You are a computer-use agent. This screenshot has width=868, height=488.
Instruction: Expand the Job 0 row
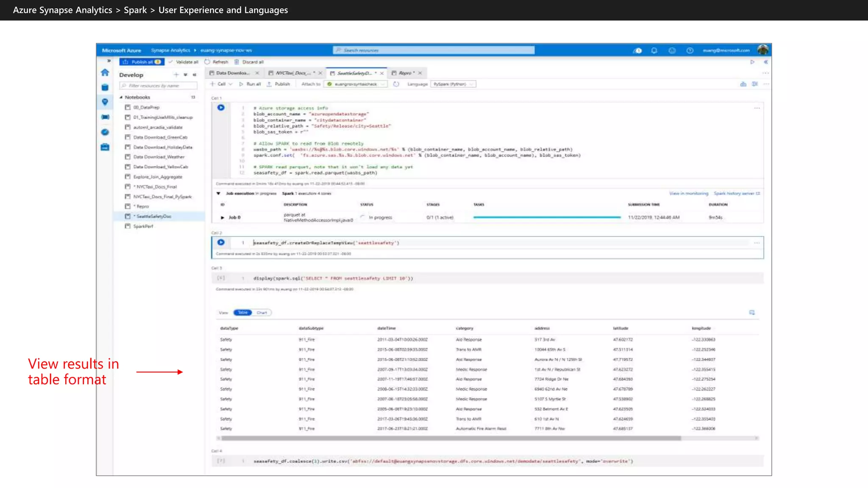[x=223, y=217]
